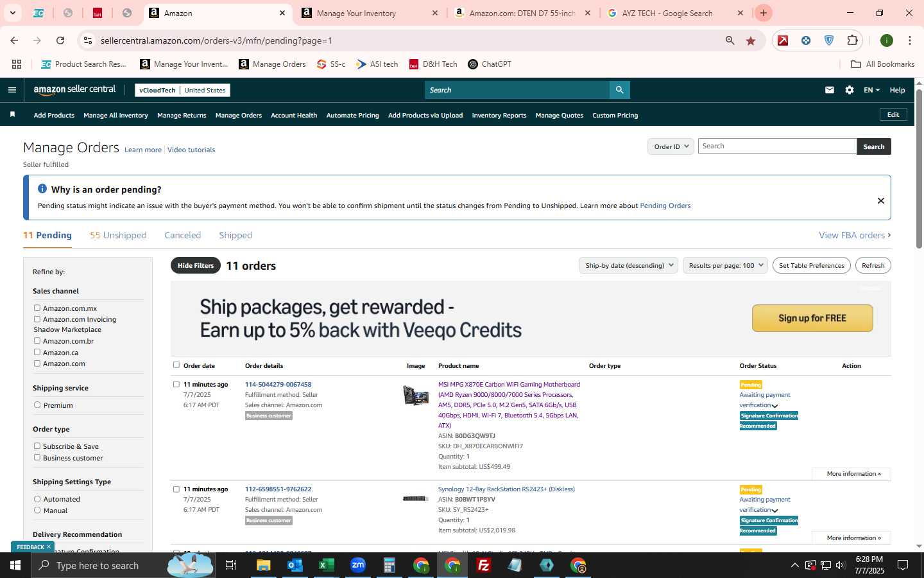Click MSI motherboard product thumbnail
Screen dimensions: 924x578
416,395
